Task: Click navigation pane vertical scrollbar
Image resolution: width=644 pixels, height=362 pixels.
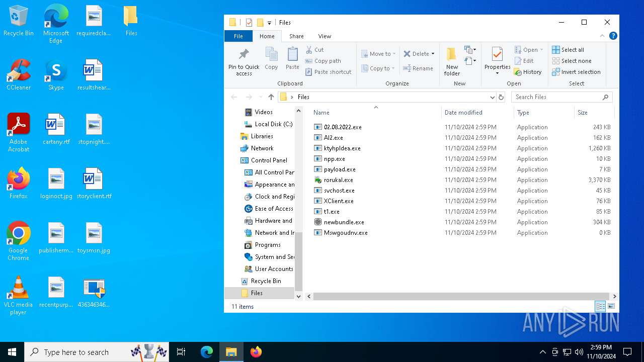Action: pos(298,261)
